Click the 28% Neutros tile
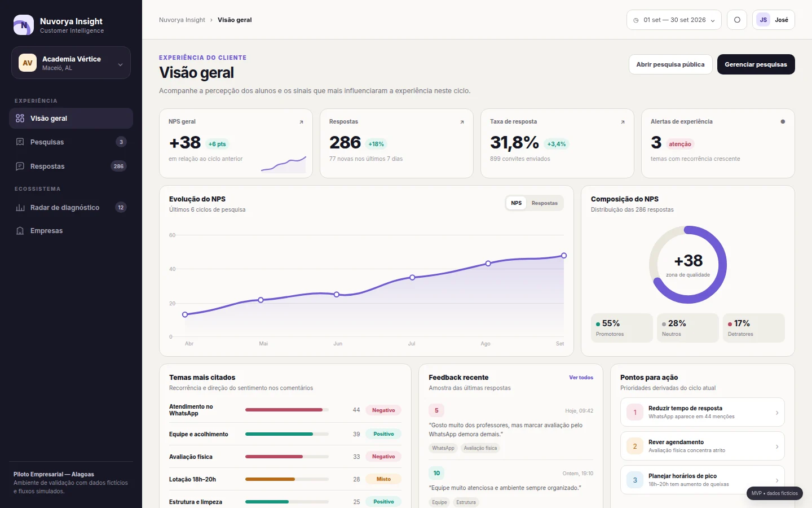The height and width of the screenshot is (508, 812). pyautogui.click(x=688, y=328)
